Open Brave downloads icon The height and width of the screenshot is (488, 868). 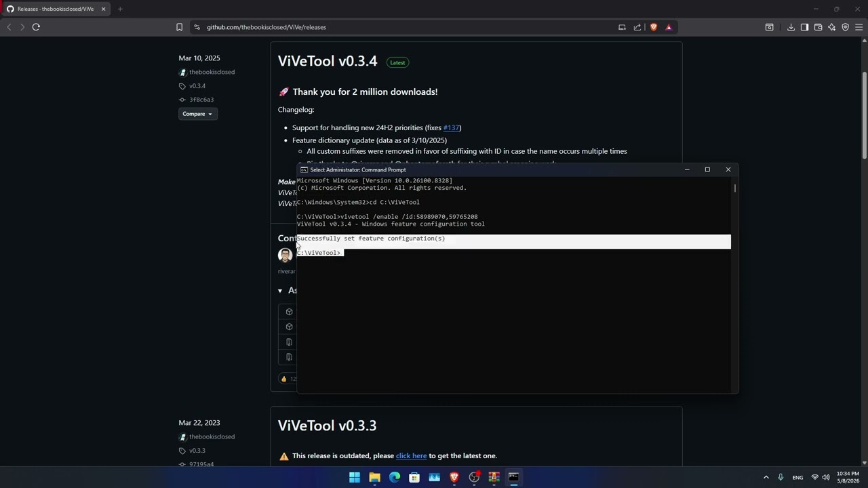pos(791,27)
